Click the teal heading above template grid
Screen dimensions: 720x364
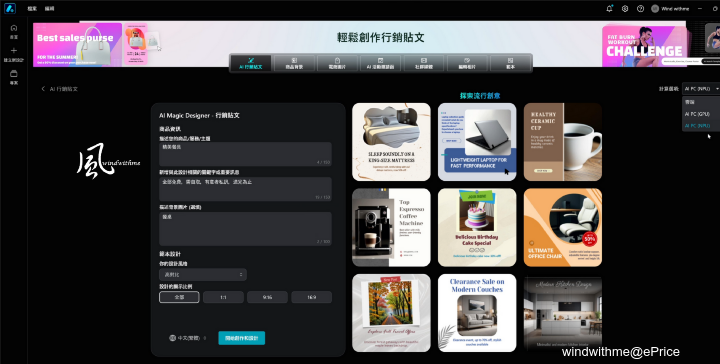[x=480, y=95]
